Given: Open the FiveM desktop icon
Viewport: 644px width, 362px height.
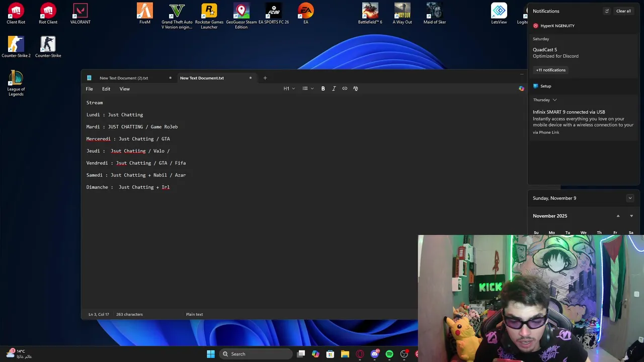Looking at the screenshot, I should [145, 14].
